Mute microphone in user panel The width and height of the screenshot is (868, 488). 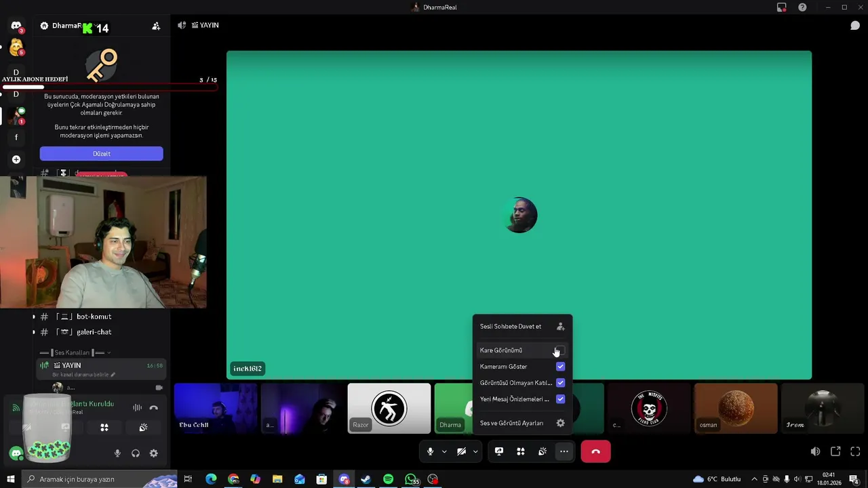(x=117, y=453)
